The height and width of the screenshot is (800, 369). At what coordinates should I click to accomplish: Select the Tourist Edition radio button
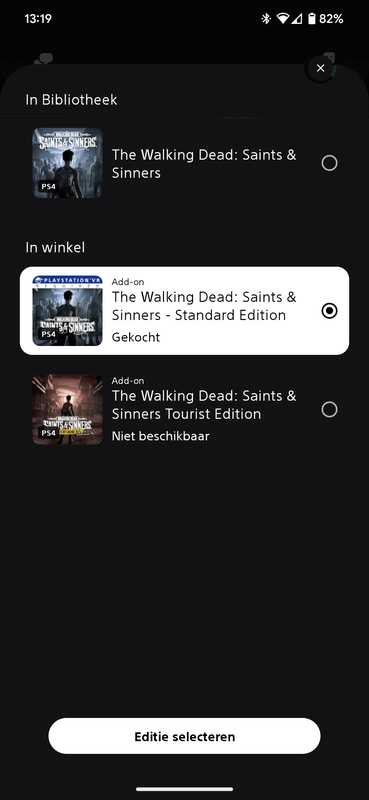click(x=329, y=409)
